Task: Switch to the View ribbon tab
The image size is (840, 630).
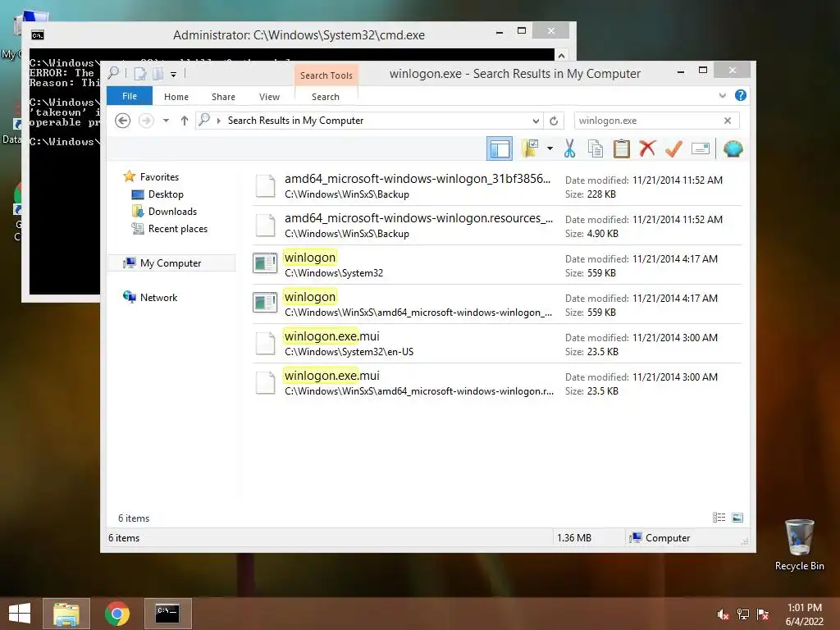Action: (269, 97)
